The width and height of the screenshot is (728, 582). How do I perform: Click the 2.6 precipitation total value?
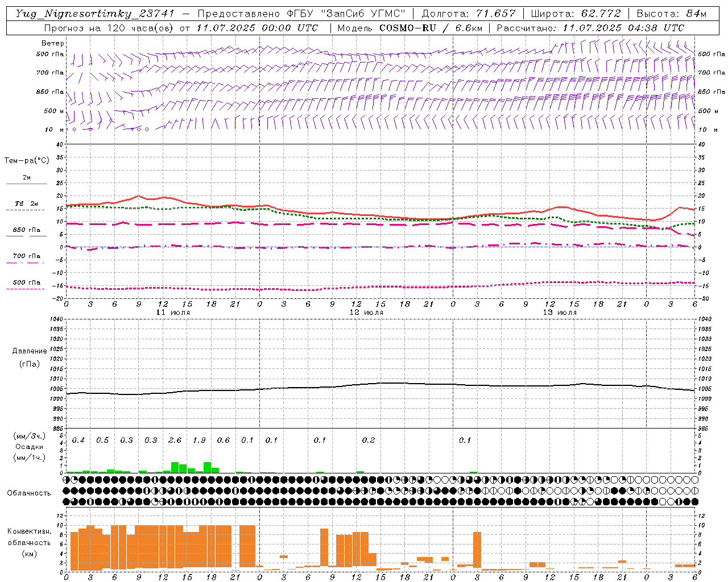(x=175, y=440)
